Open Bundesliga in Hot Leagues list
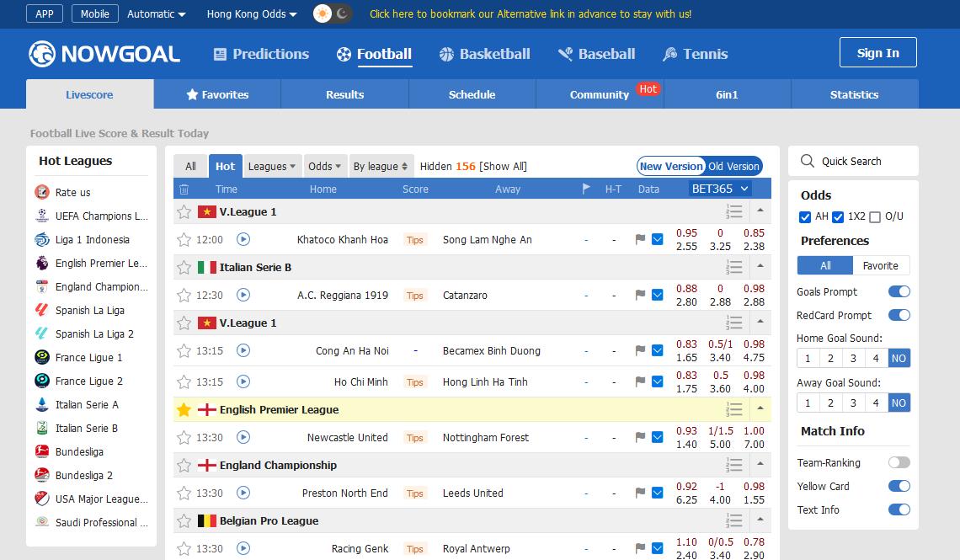This screenshot has width=960, height=560. (79, 451)
